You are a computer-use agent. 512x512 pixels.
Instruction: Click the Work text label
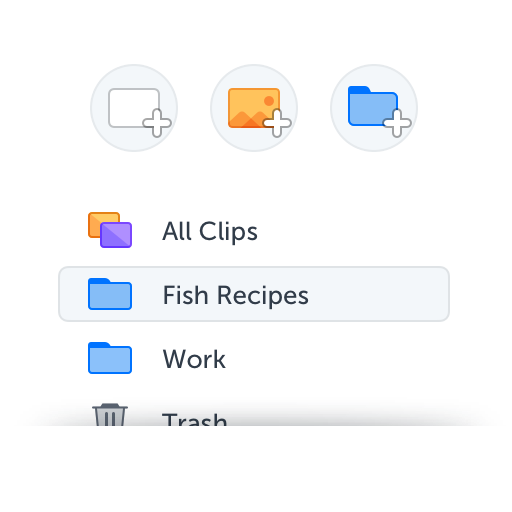click(194, 359)
